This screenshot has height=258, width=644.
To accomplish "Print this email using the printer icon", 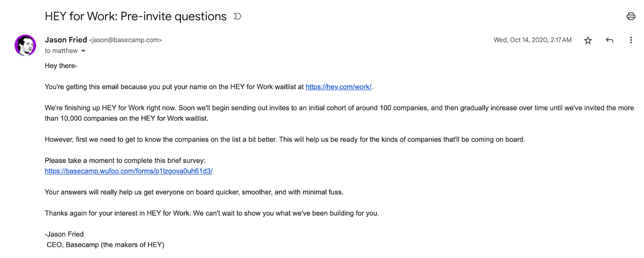I will [x=631, y=16].
